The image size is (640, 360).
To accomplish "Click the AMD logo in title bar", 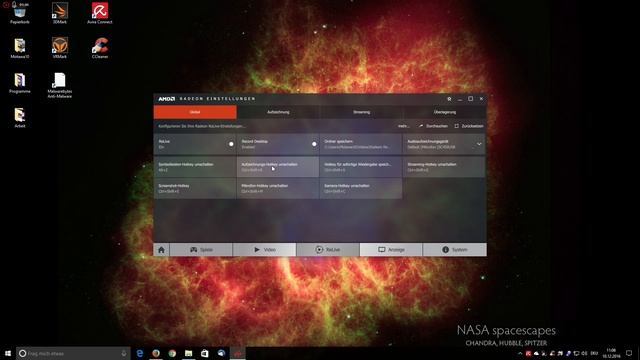I will (x=167, y=99).
